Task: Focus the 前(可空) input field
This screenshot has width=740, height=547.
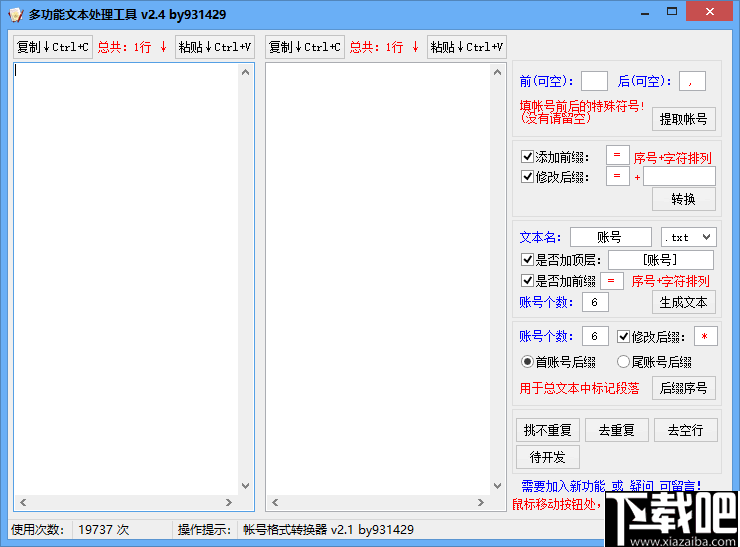Action: pos(594,81)
